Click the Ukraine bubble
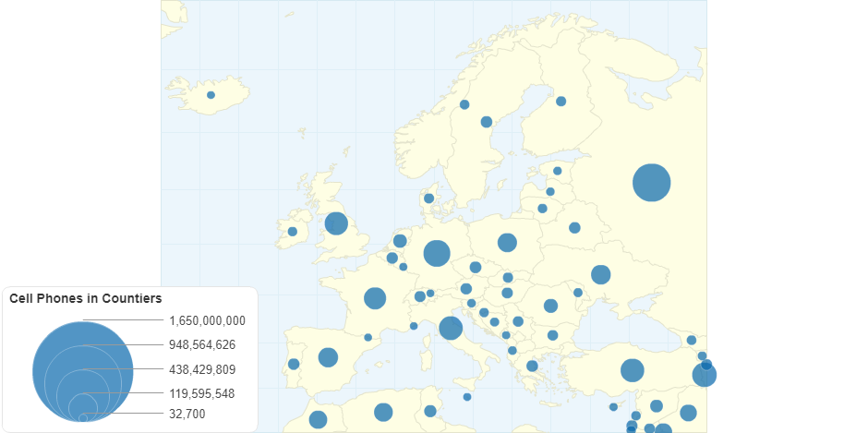This screenshot has width=868, height=433. [601, 274]
